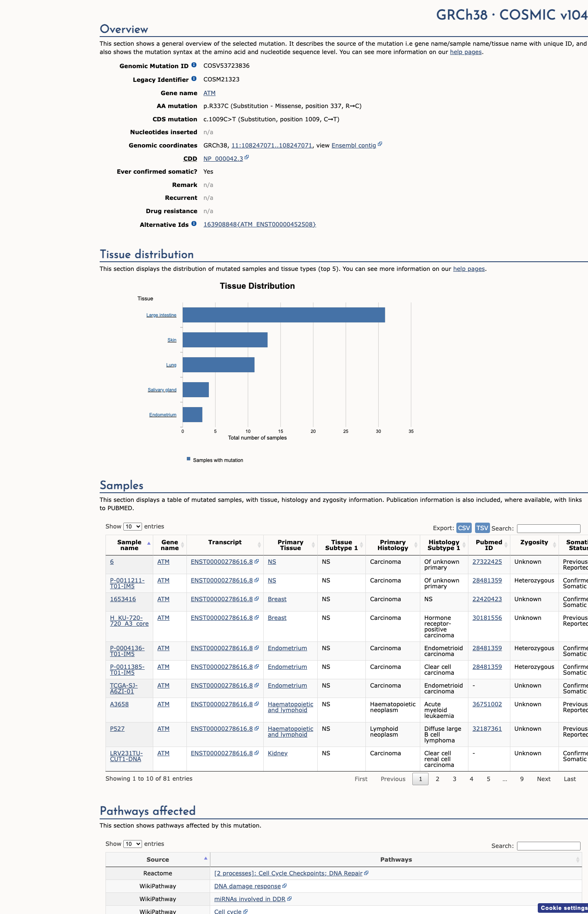588x914 pixels.
Task: Open Pathways table entries-per-page dropdown
Action: pyautogui.click(x=132, y=844)
